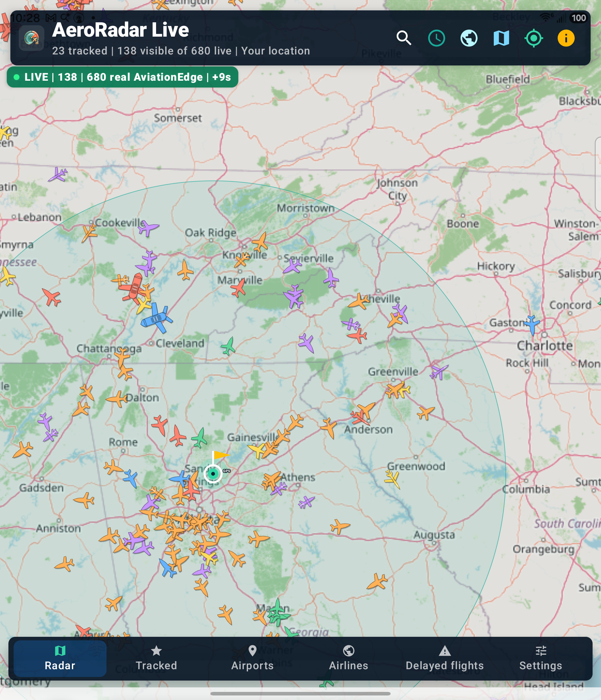Image resolution: width=601 pixels, height=700 pixels.
Task: Tap the yellow airplane below Greenwood
Action: click(x=393, y=479)
